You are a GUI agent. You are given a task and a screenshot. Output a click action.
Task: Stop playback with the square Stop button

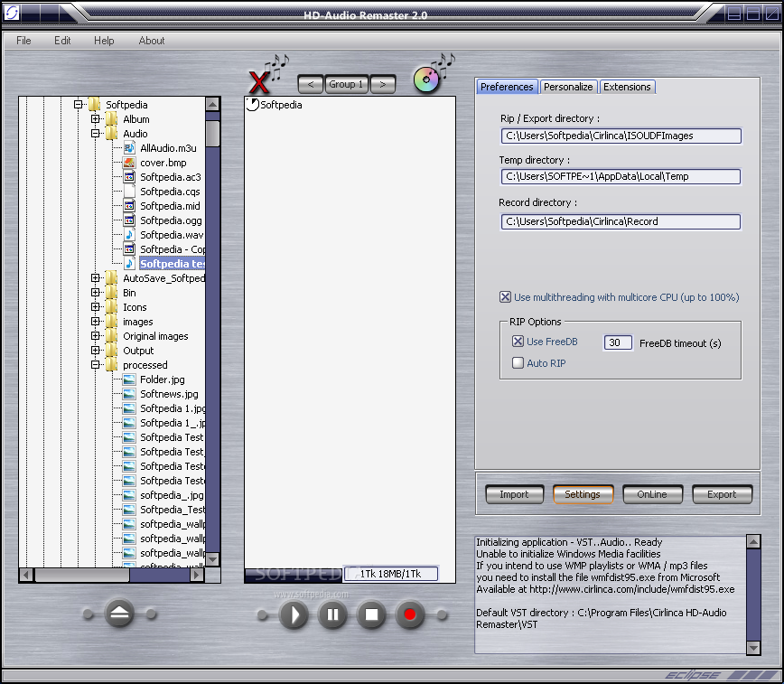(x=371, y=614)
